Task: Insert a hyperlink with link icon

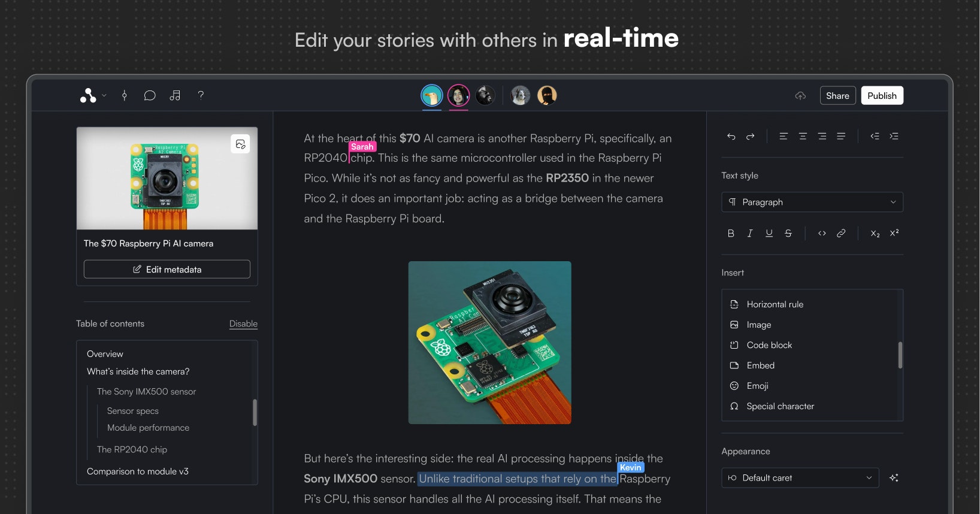Action: (841, 234)
